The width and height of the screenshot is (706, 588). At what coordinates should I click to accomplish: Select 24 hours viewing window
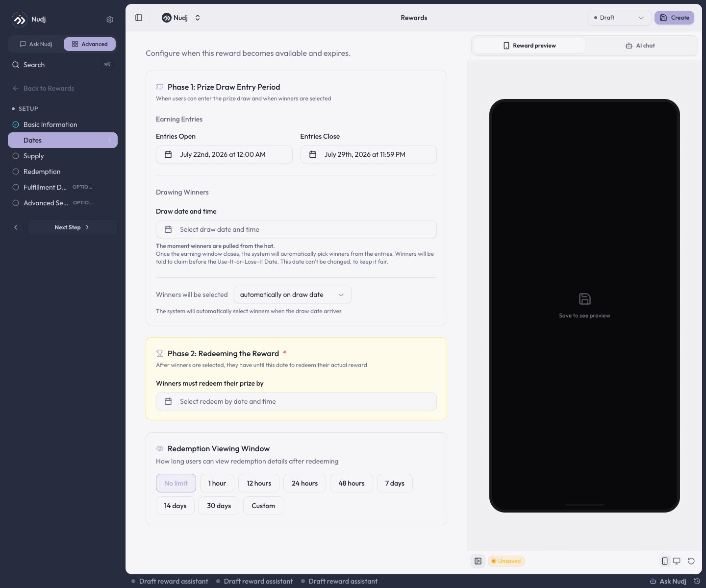point(304,483)
